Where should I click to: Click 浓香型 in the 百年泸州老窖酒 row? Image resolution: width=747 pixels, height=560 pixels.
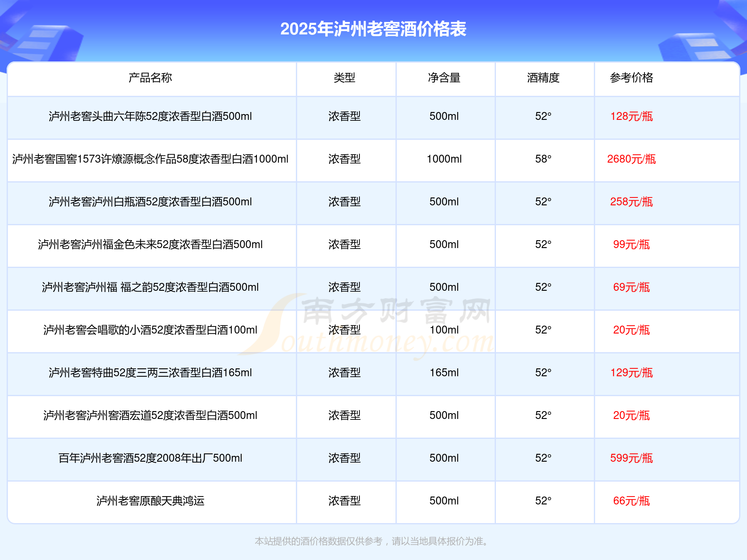(x=344, y=458)
